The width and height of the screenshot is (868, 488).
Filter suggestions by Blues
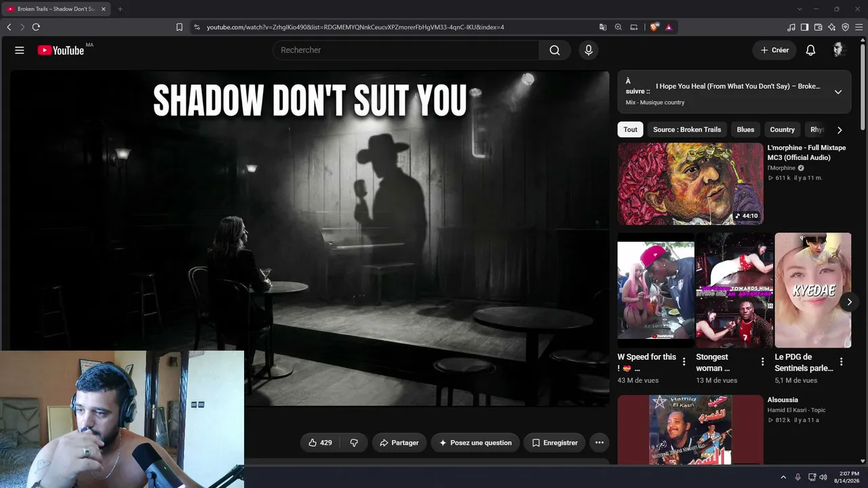[745, 129]
